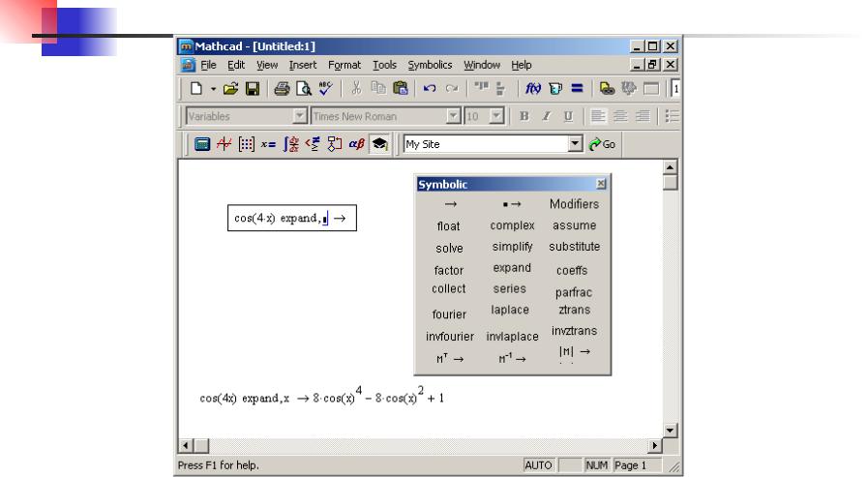
Task: Open the Symbolics menu
Action: (x=430, y=65)
